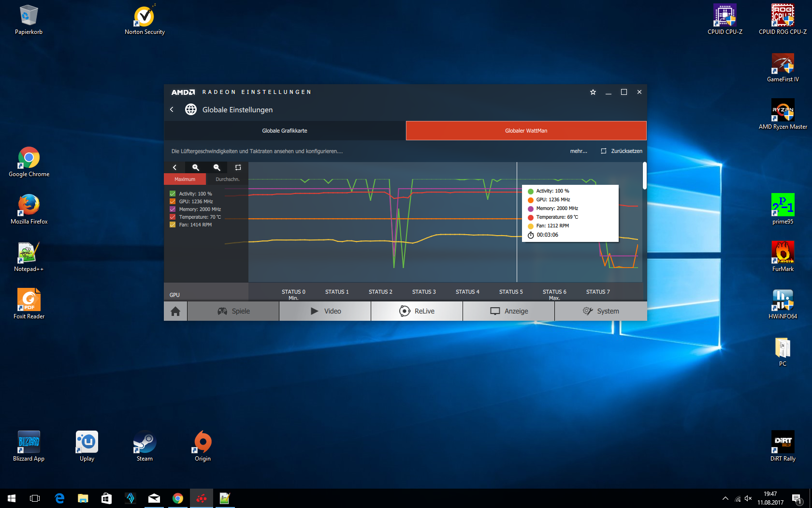812x508 pixels.
Task: Select the STATUS 7 column
Action: coord(598,292)
